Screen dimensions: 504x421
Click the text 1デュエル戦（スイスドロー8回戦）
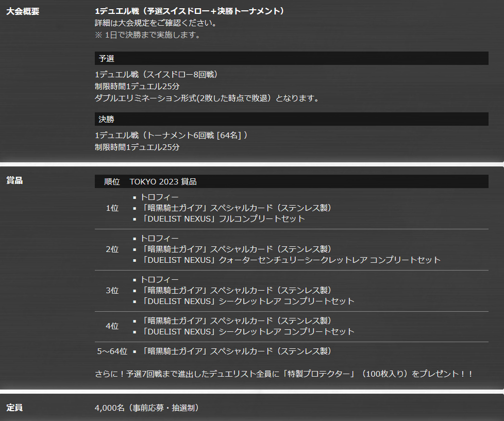pos(157,75)
